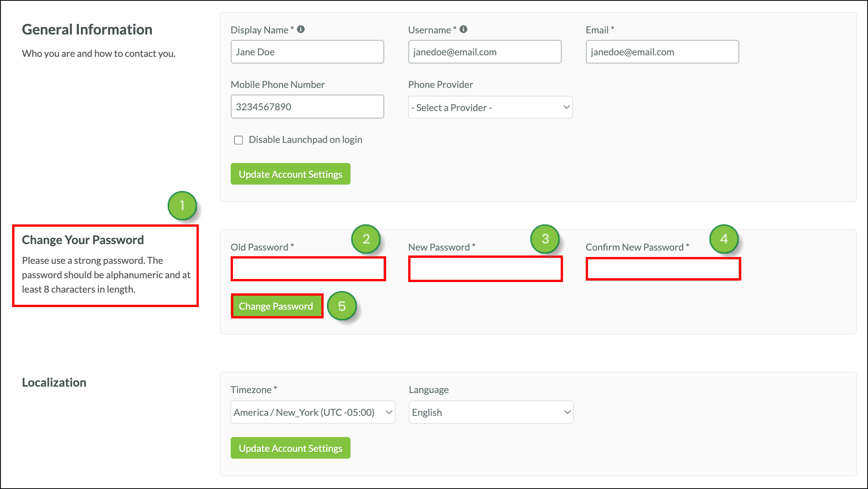Click the green step 4 badge
This screenshot has height=489, width=868.
click(x=724, y=239)
